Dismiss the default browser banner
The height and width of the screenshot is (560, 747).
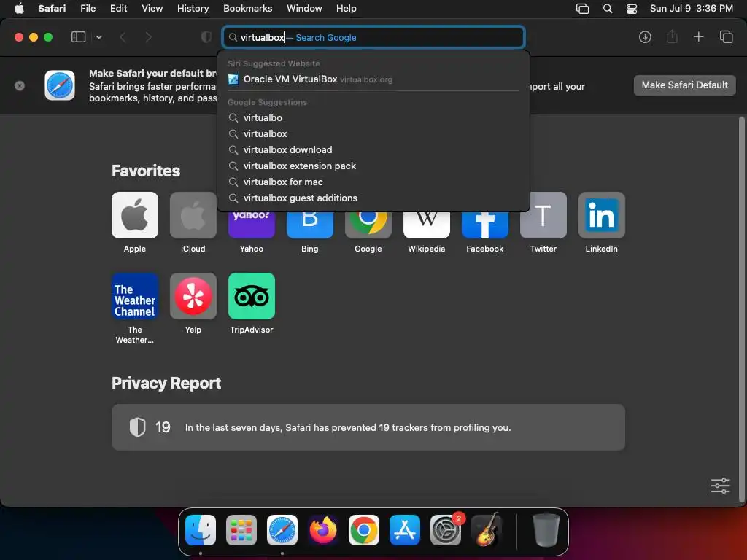click(20, 86)
